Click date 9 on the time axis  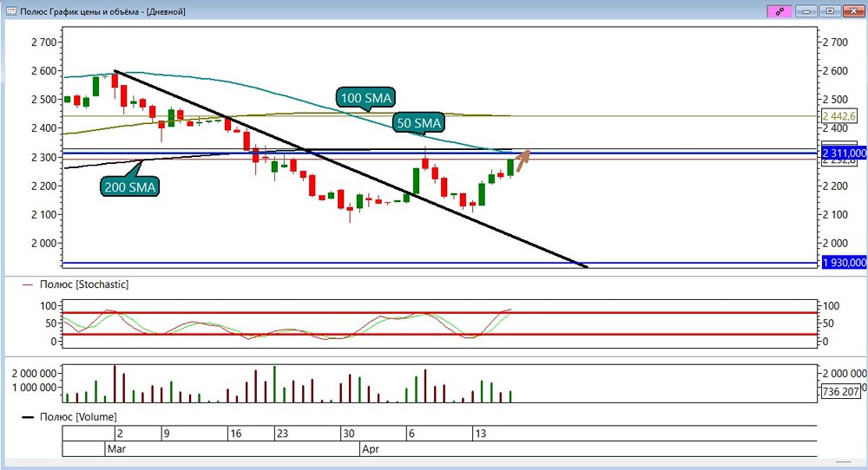[167, 434]
